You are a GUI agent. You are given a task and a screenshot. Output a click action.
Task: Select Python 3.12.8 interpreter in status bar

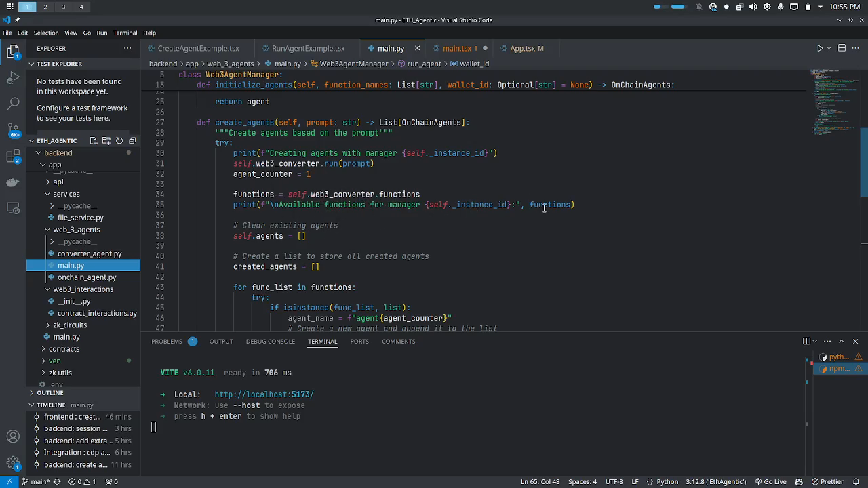pyautogui.click(x=716, y=482)
